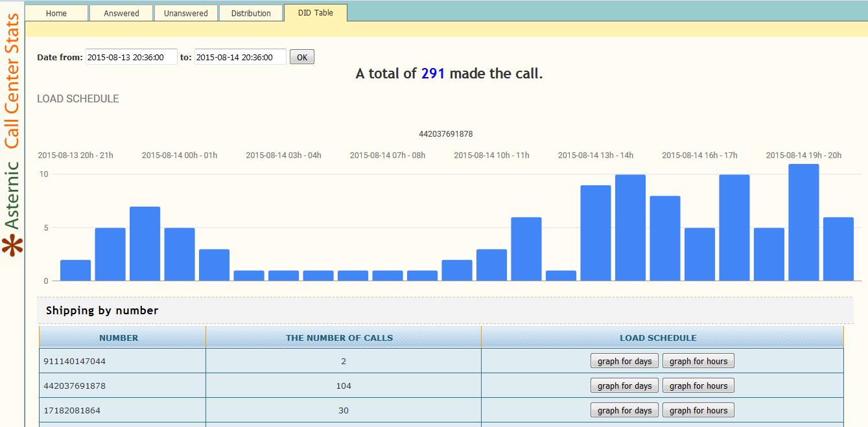Viewport: 868px width, 427px height.
Task: Select the DID Table tab
Action: (x=316, y=13)
